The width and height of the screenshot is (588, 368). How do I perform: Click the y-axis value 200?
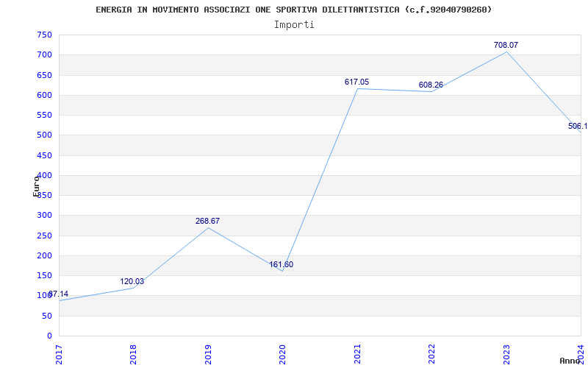point(44,255)
